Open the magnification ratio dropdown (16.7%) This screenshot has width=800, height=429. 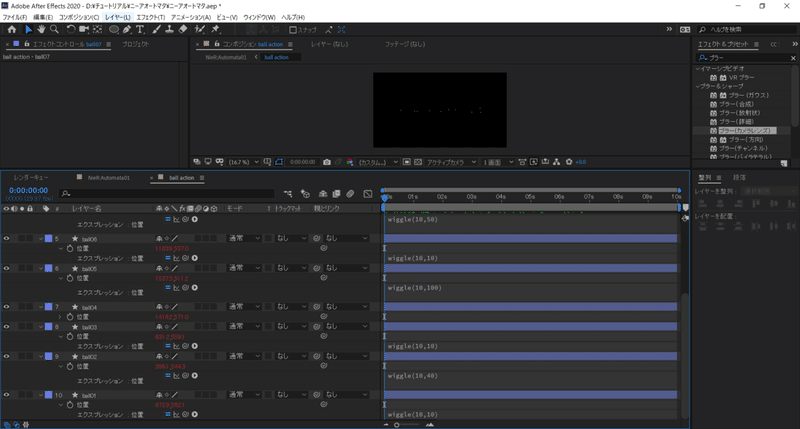pyautogui.click(x=243, y=162)
